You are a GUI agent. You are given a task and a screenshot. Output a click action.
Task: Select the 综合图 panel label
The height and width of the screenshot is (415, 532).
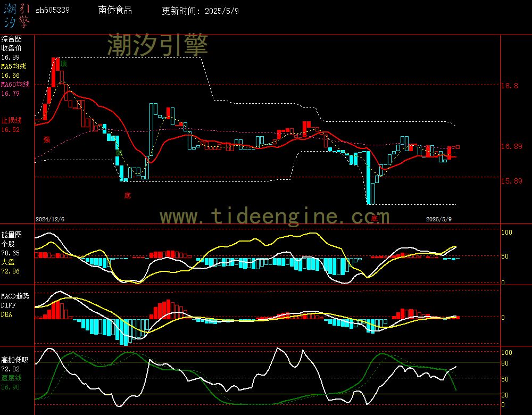pyautogui.click(x=12, y=39)
